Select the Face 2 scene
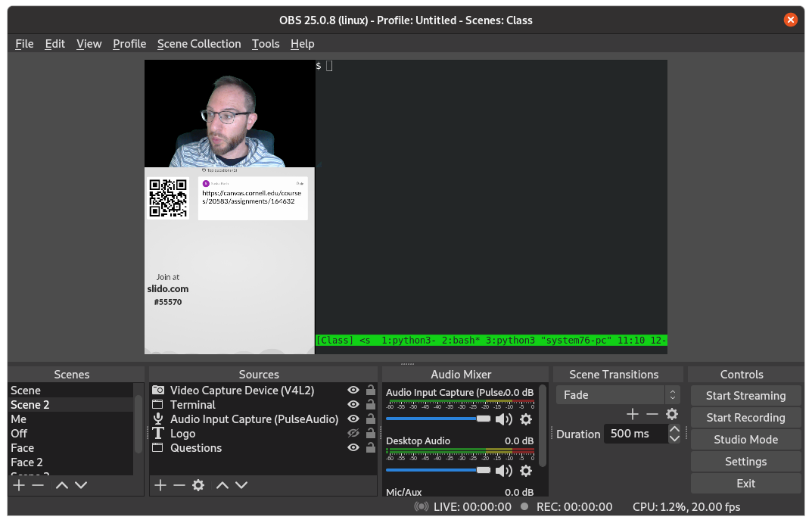 (x=71, y=462)
